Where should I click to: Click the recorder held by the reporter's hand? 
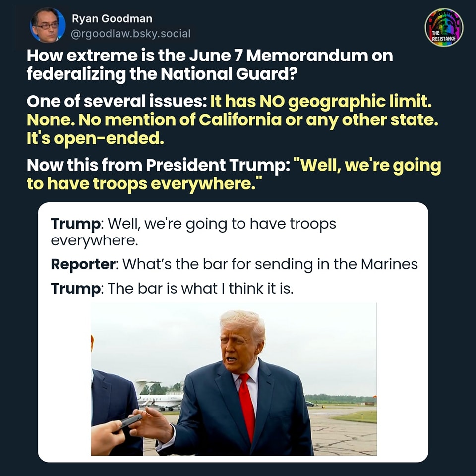131,421
